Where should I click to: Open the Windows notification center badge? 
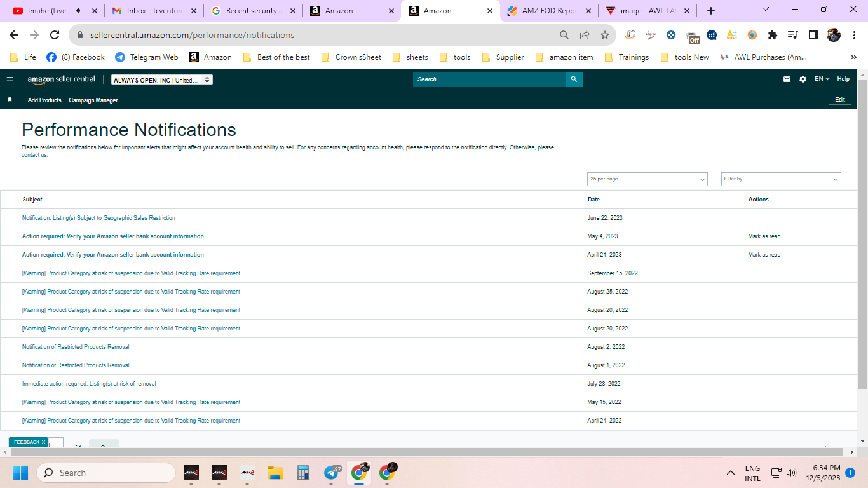(x=850, y=473)
